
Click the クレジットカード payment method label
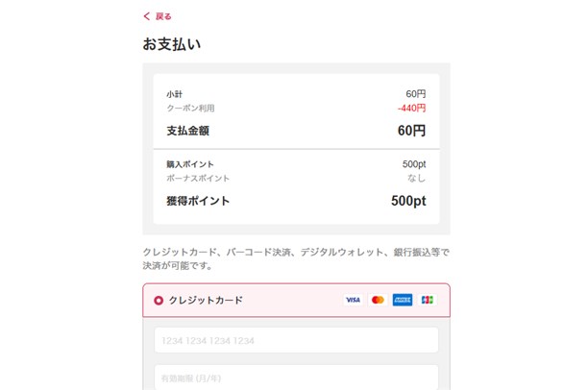click(x=206, y=301)
